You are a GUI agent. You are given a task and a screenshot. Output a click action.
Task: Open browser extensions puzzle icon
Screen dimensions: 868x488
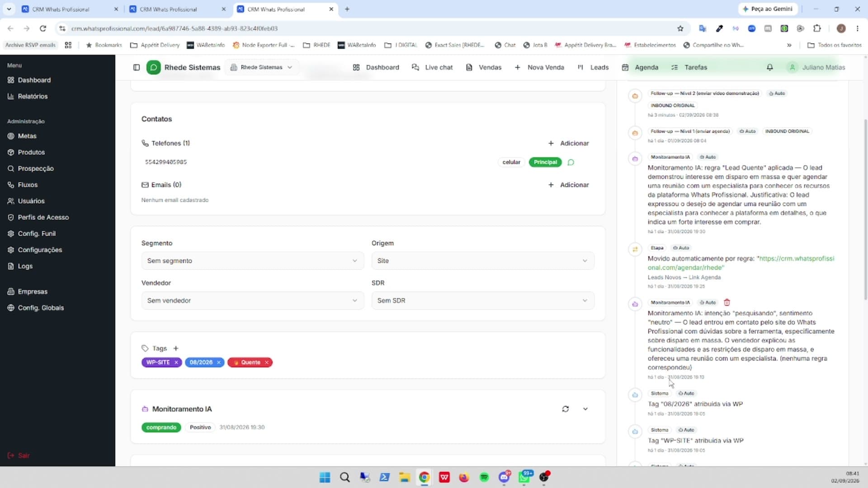point(817,28)
